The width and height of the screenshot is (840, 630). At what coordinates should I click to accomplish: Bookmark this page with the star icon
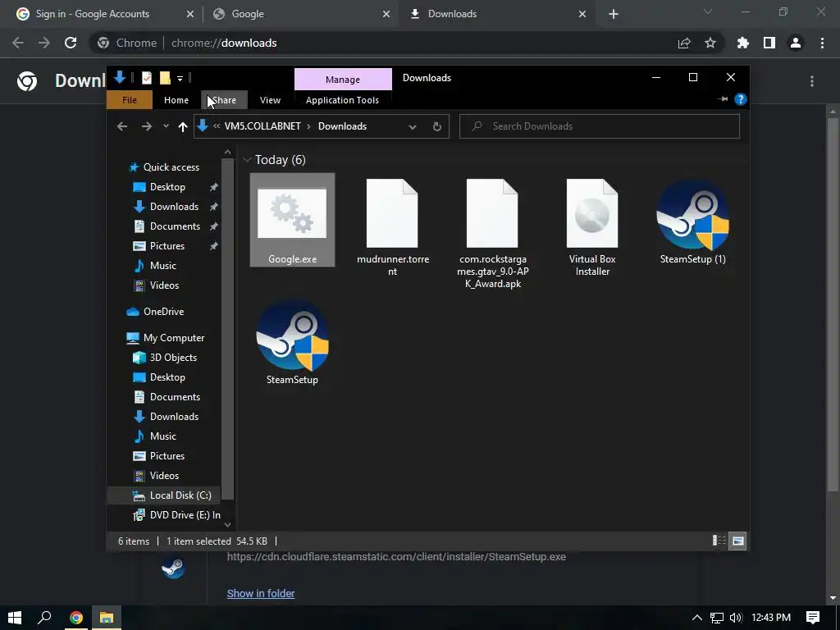710,43
